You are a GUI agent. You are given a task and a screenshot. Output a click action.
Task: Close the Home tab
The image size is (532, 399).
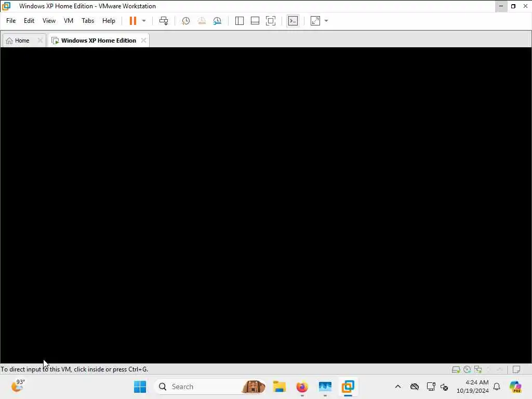point(40,41)
